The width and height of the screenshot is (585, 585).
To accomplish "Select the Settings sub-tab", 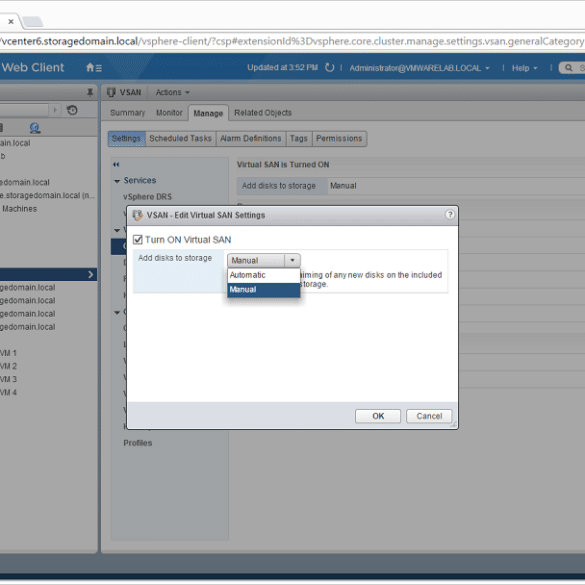I will [x=126, y=138].
